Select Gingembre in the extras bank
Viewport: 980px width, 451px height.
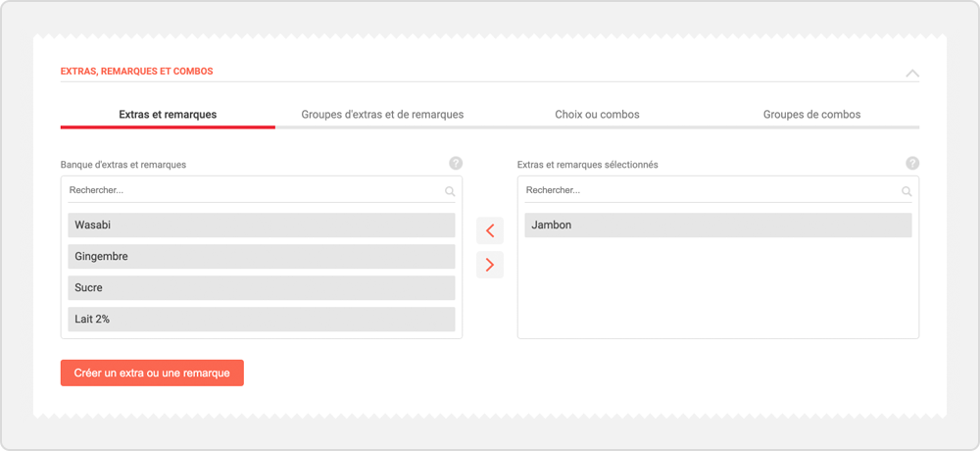click(x=262, y=257)
